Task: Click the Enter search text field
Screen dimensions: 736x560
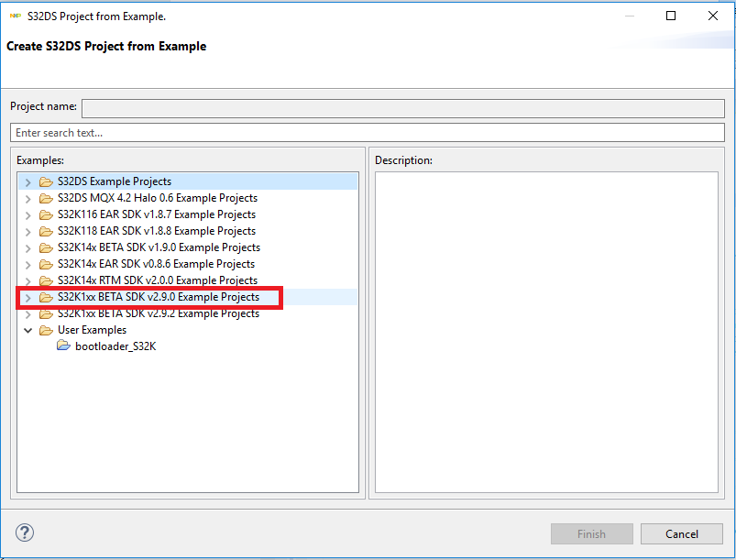Action: (368, 132)
